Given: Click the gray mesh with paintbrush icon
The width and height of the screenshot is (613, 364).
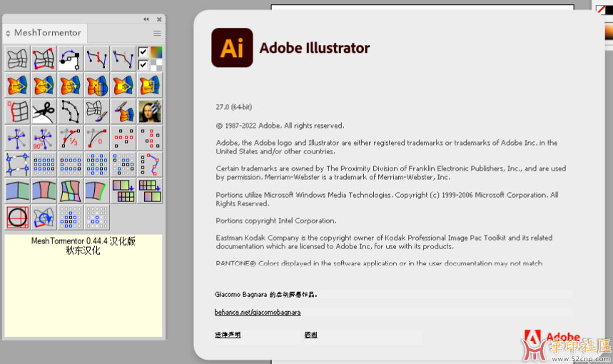Looking at the screenshot, I should (97, 111).
